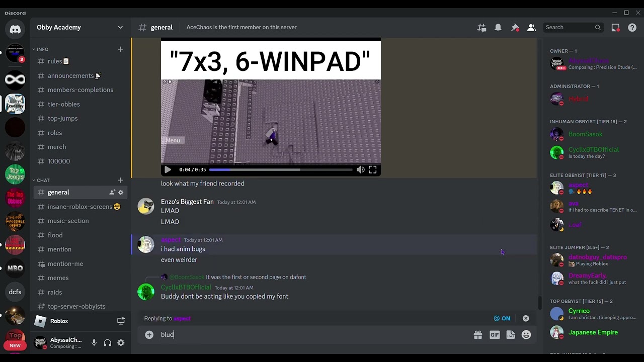
Task: Open the MRO server icon
Action: pyautogui.click(x=15, y=268)
